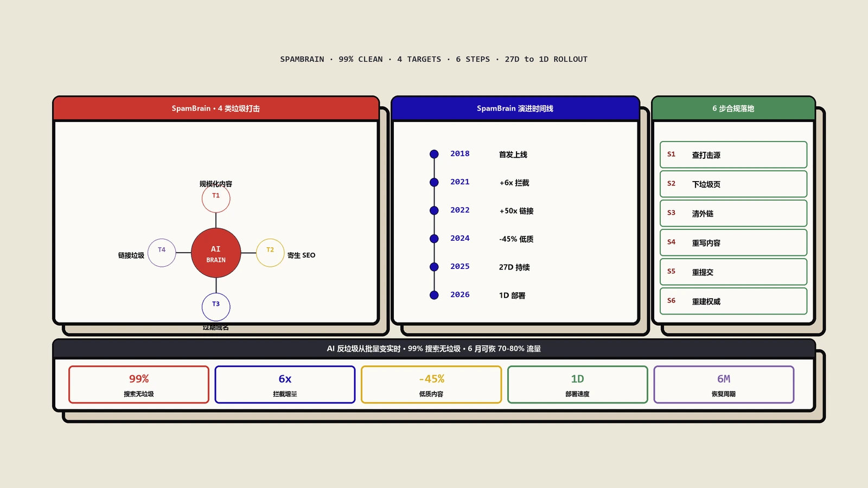Open the S2 下垃圾页 step card
Viewport: 868px width, 488px height.
pos(733,184)
